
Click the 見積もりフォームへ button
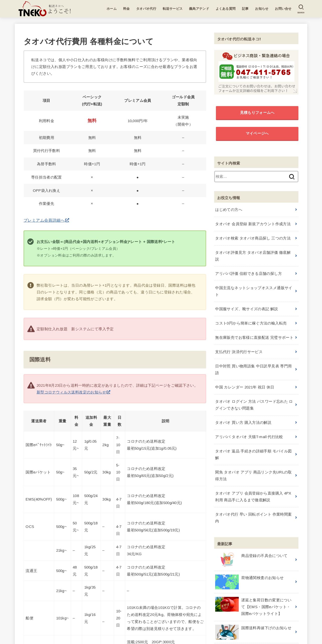coord(257,113)
